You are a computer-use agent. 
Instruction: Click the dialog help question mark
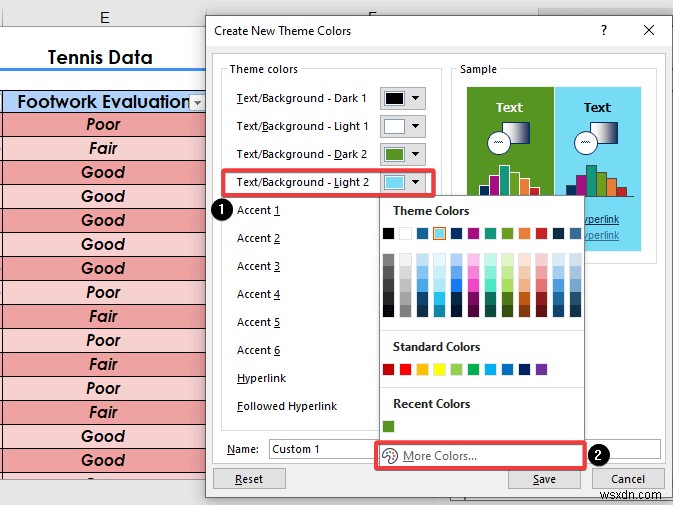point(604,30)
